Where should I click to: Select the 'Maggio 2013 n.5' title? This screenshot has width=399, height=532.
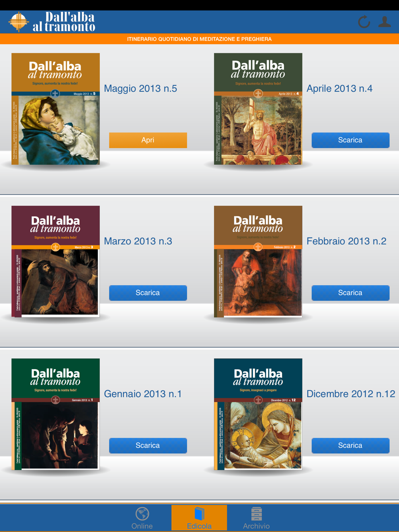[x=140, y=89]
